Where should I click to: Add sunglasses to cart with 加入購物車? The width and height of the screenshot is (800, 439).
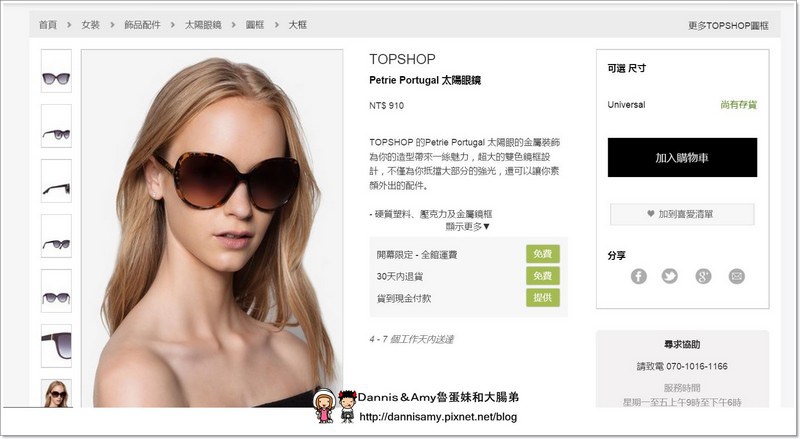pos(682,157)
